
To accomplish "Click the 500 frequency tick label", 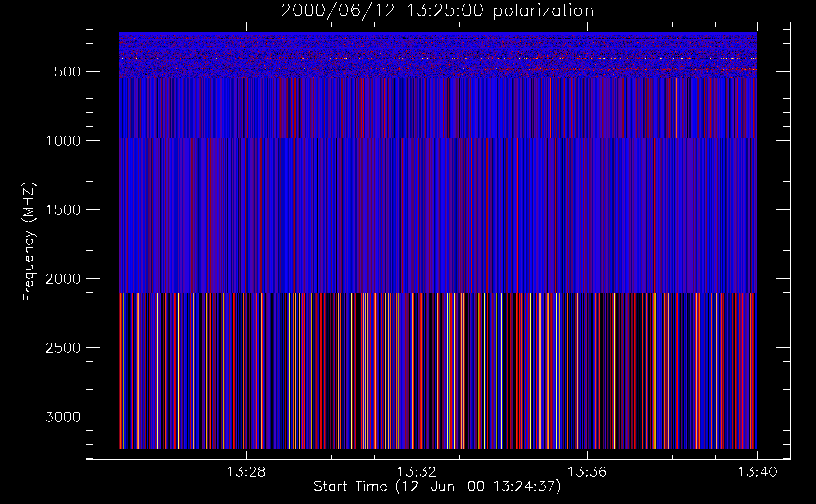I will tap(68, 72).
